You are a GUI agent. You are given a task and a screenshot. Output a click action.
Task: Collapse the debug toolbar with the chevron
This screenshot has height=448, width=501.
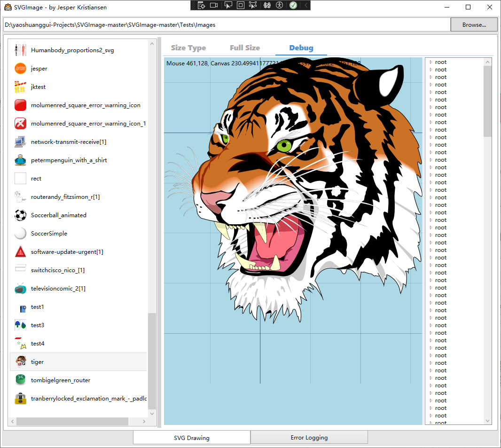(x=306, y=5)
